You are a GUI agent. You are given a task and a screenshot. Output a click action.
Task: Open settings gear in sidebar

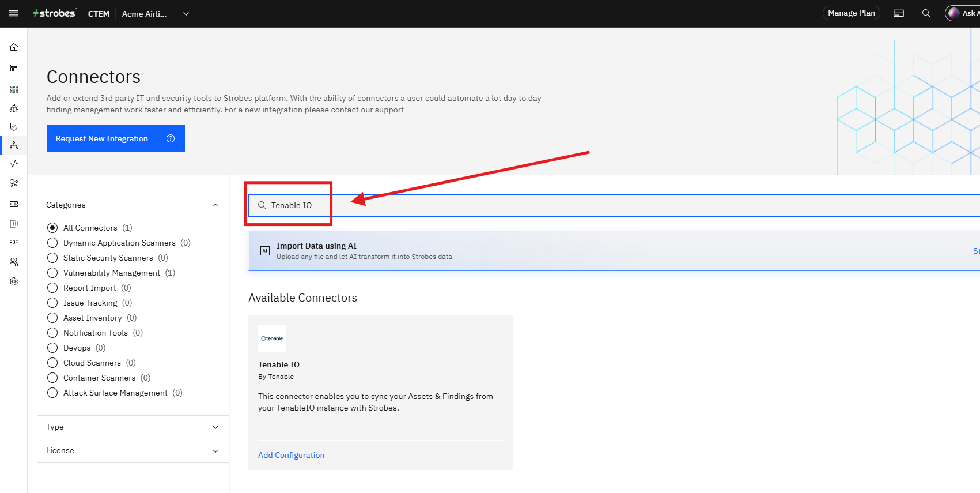[x=14, y=281]
